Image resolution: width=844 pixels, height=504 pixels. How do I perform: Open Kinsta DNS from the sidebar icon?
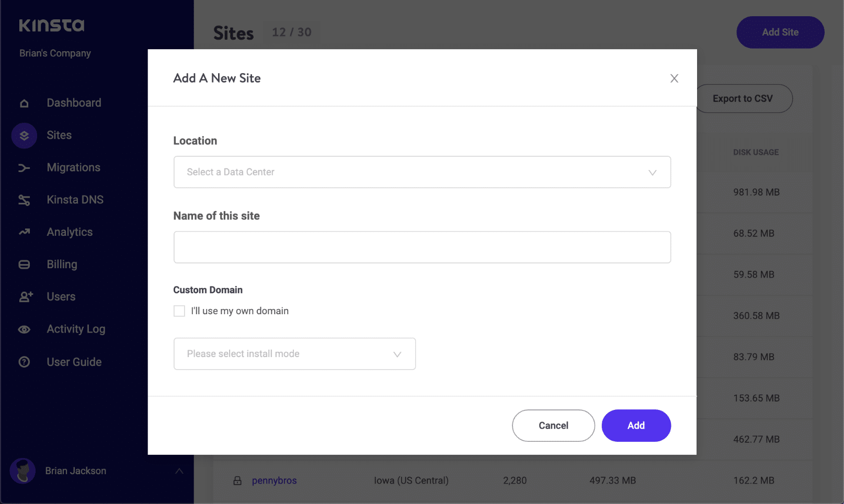(x=24, y=199)
